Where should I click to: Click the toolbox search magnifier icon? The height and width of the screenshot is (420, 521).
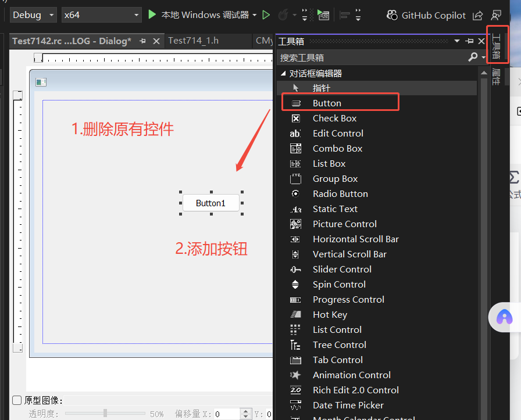tap(473, 57)
